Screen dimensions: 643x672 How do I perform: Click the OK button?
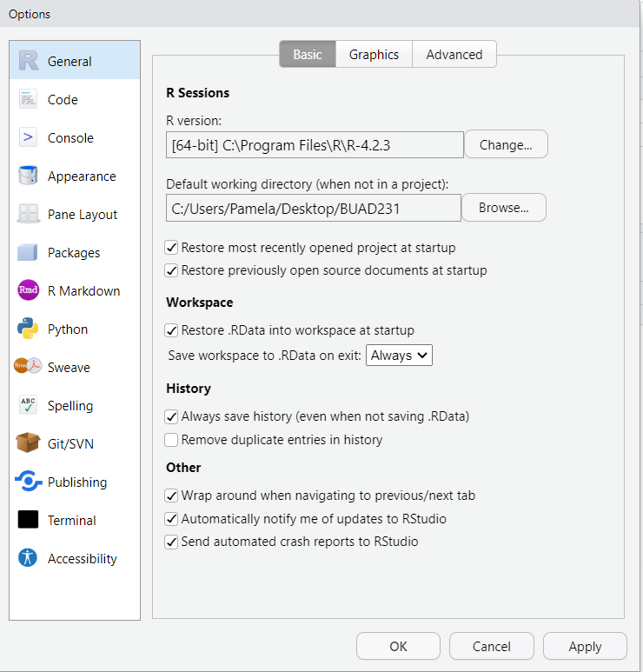click(398, 646)
